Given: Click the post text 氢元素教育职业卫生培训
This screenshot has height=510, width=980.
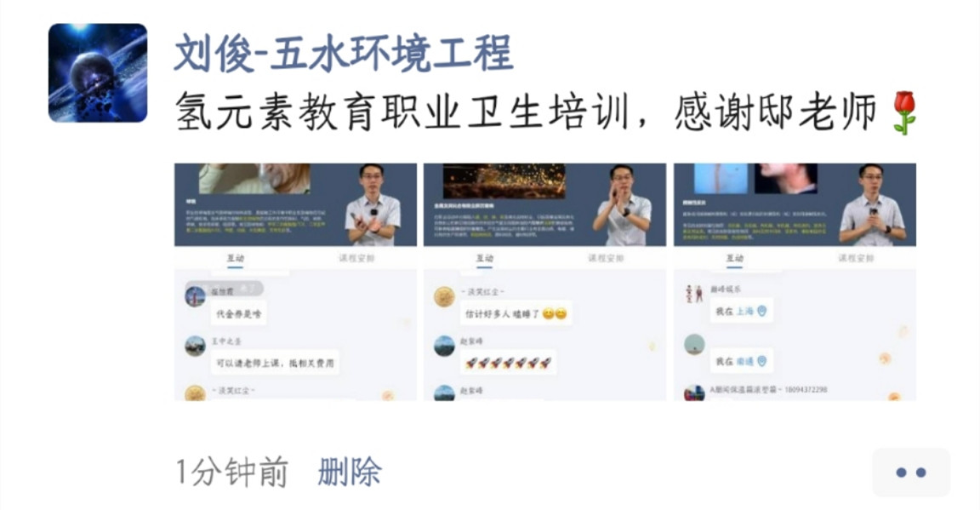Looking at the screenshot, I should tap(402, 113).
